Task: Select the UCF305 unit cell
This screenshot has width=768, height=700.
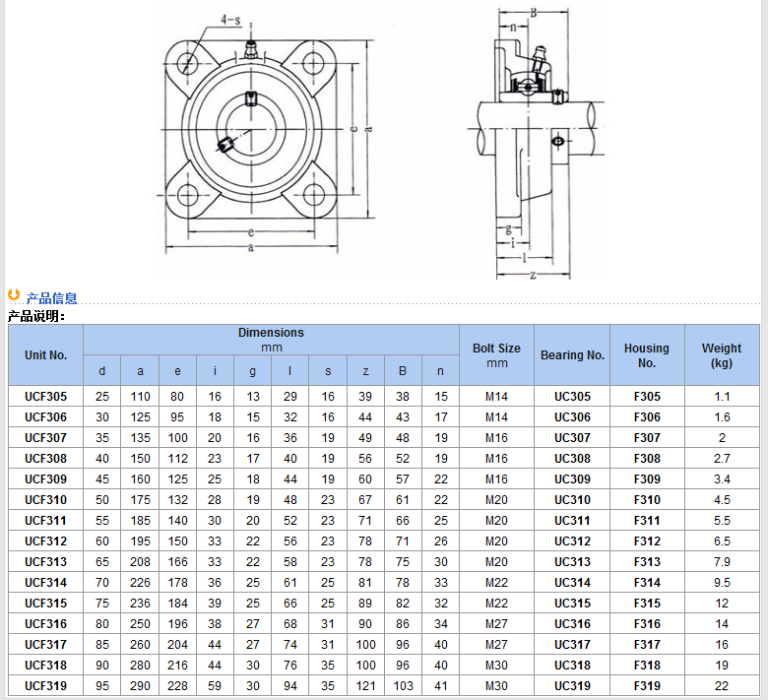Action: pyautogui.click(x=45, y=397)
